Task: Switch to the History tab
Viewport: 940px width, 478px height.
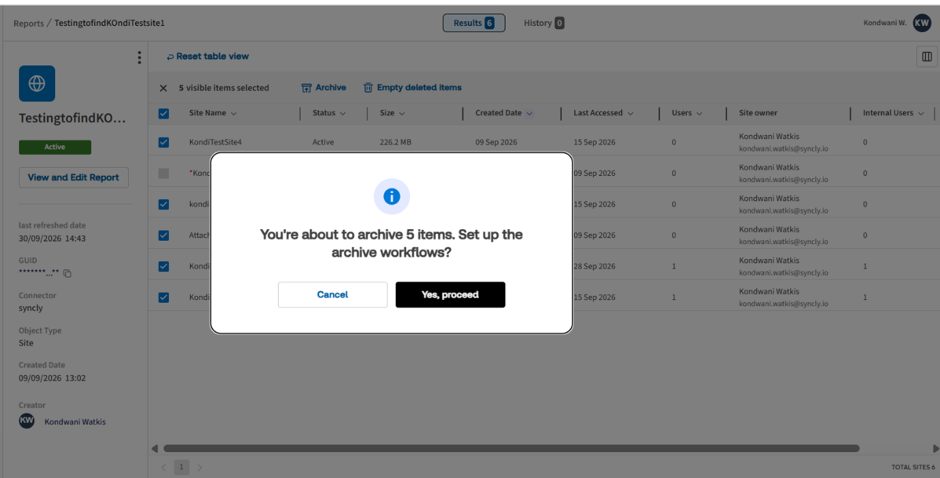Action: coord(544,23)
